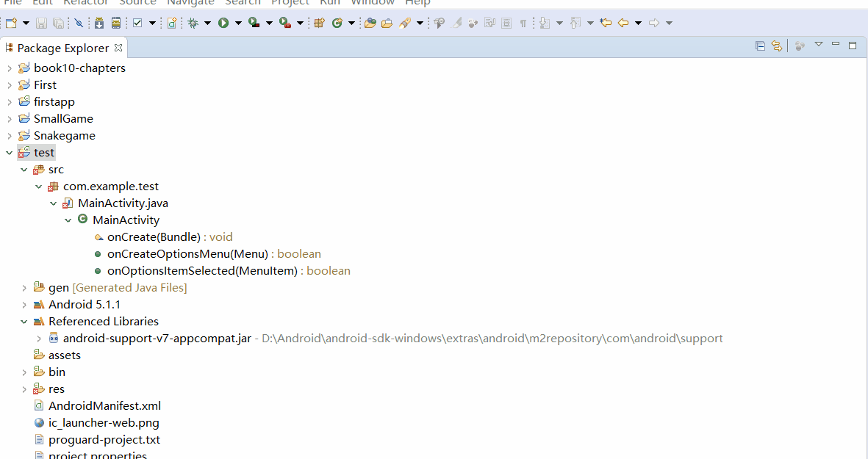Expand android-support-v7-appcompat.jar node
The image size is (868, 459).
point(39,339)
